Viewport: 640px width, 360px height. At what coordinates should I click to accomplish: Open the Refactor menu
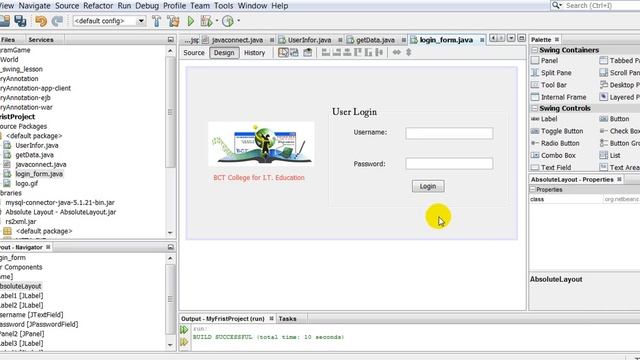click(x=98, y=6)
